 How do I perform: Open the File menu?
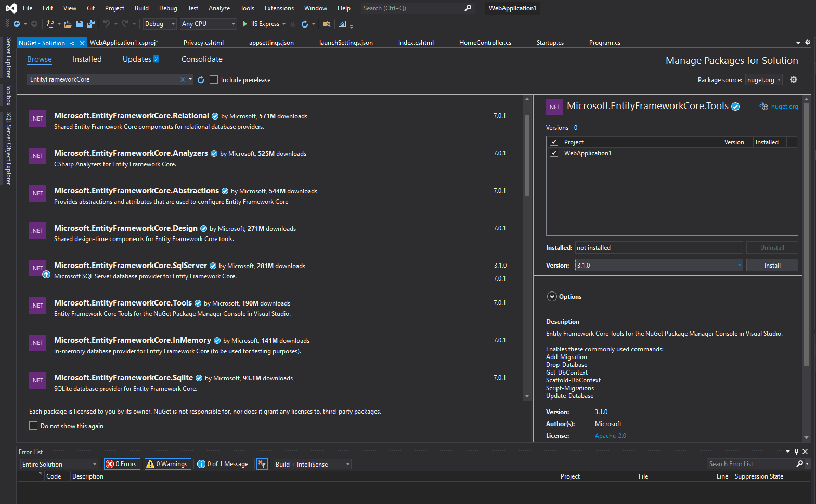pos(28,8)
